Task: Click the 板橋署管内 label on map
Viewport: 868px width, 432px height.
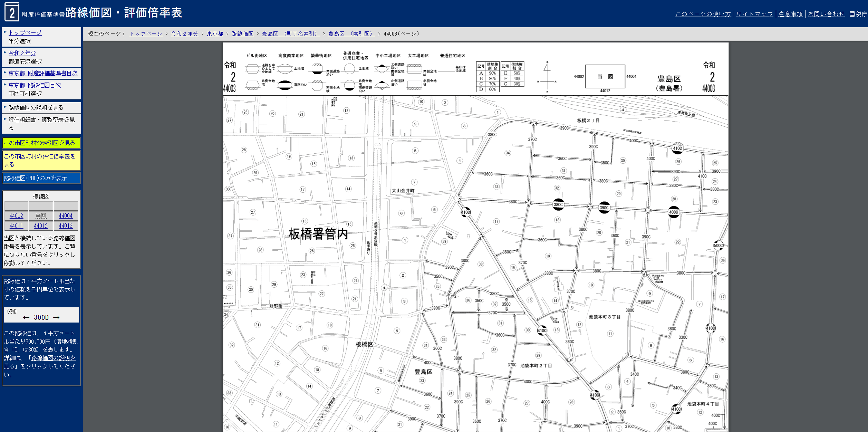Action: coord(318,234)
